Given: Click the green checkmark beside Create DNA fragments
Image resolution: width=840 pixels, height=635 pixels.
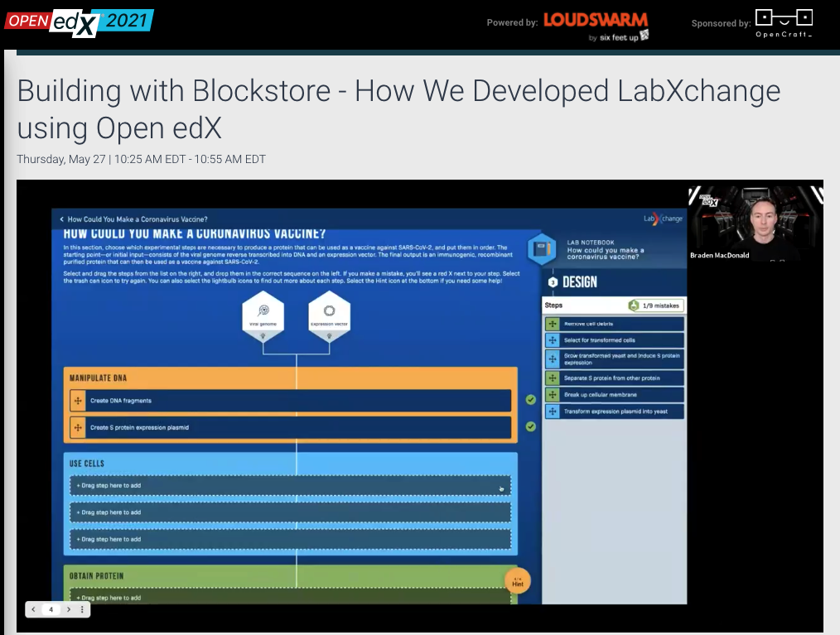Looking at the screenshot, I should 530,400.
